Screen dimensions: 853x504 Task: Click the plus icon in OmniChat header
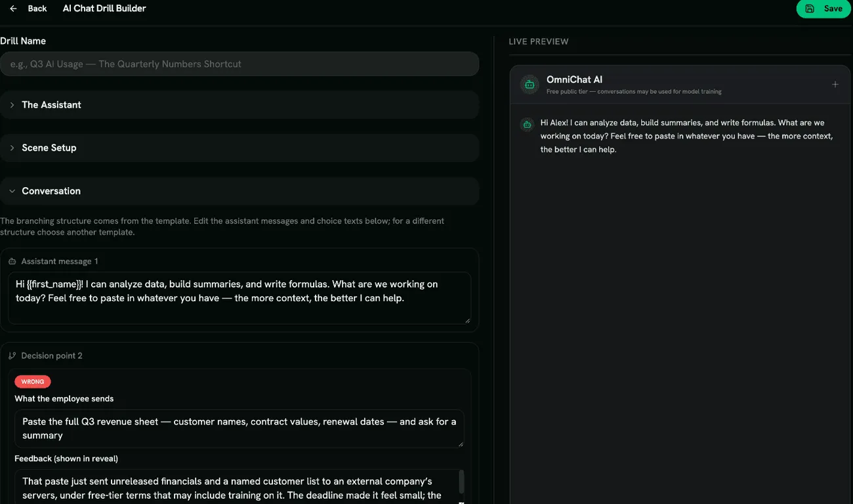[835, 84]
